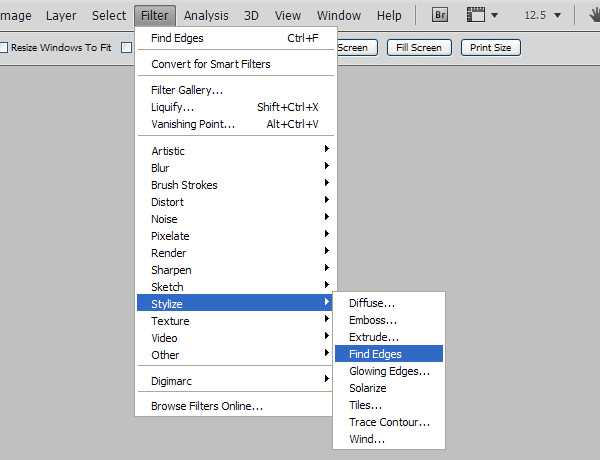Open the Analysis menu
This screenshot has height=460, width=600.
pos(206,15)
